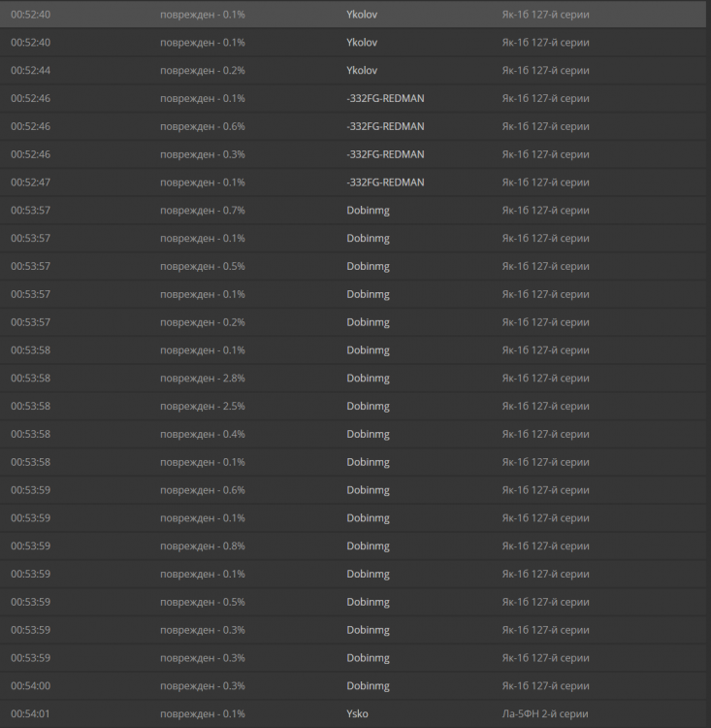Click Dobinmg in the 2.5% damage row
Screen dimensions: 711x728
pos(368,407)
